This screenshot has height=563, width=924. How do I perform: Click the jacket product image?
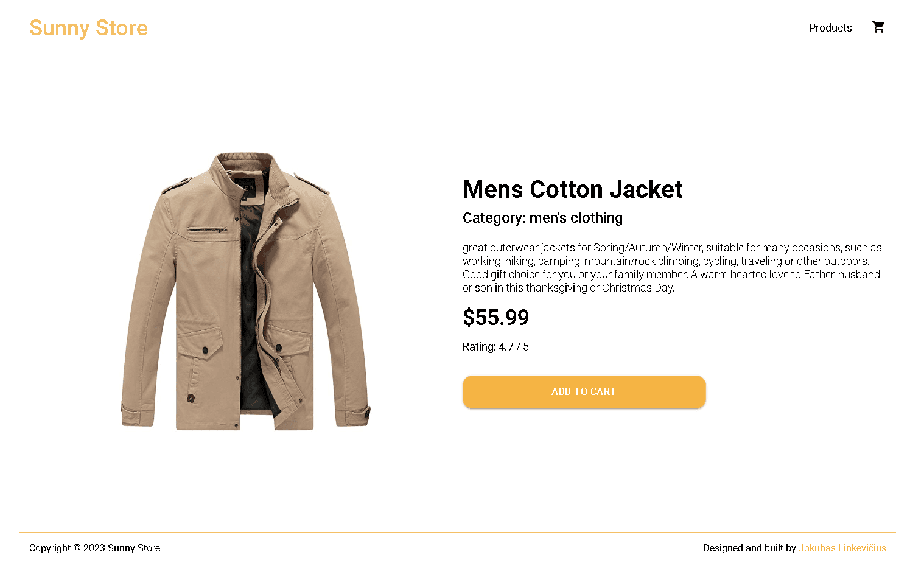(245, 291)
